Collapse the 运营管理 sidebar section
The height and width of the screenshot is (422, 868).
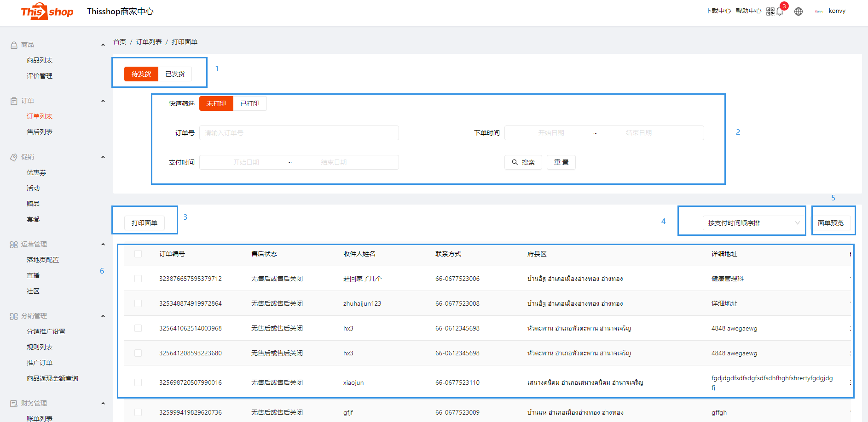tap(103, 245)
